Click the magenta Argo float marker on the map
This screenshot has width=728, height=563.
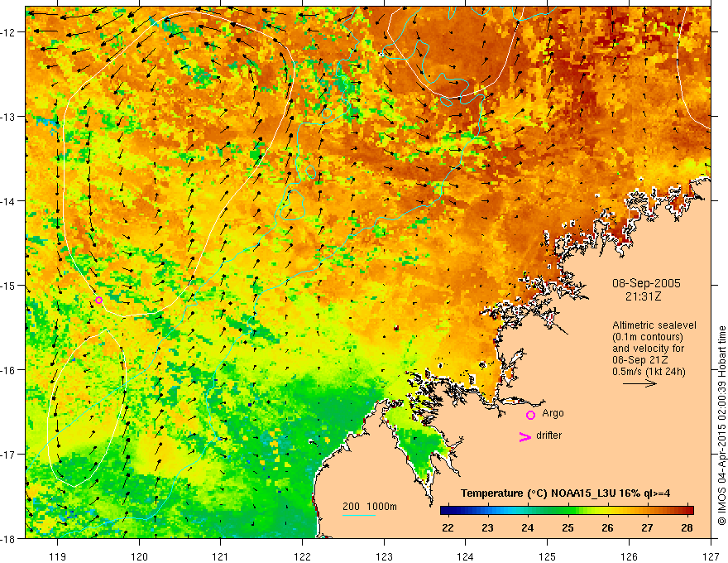pos(98,300)
